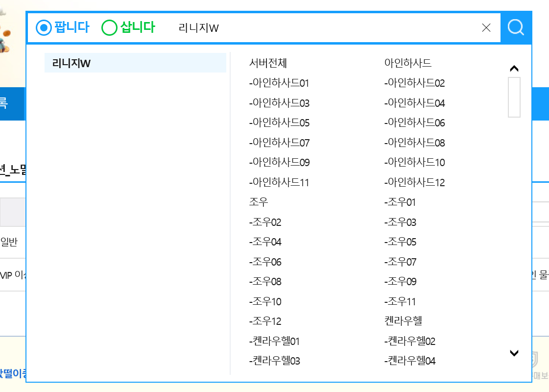This screenshot has height=392, width=549.
Task: Select server -조우08
Action: 265,281
